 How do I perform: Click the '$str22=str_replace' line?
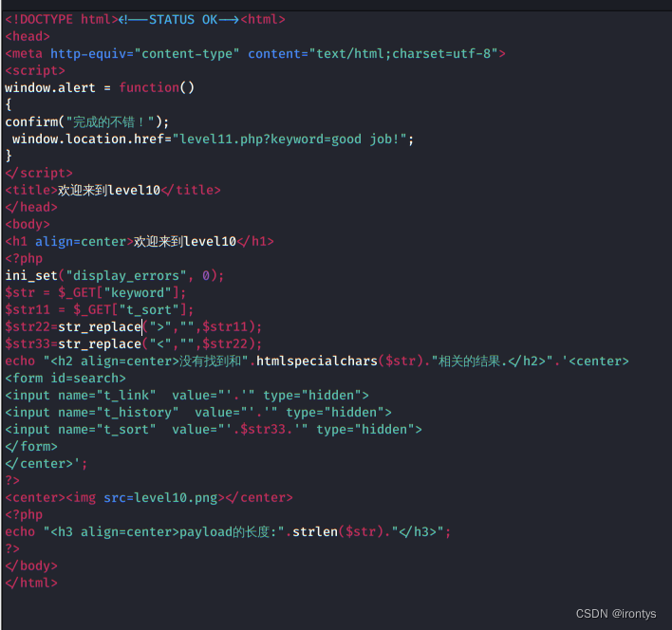(x=133, y=326)
